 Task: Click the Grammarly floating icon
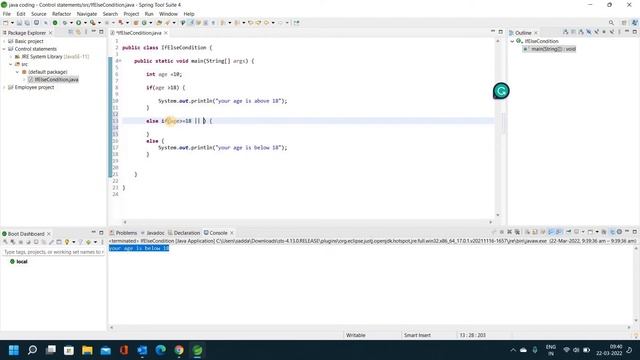click(501, 91)
